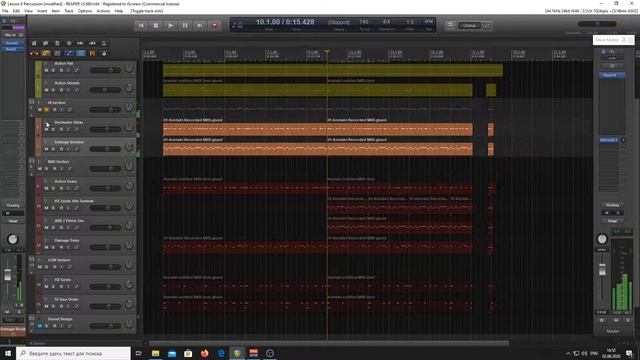This screenshot has width=640, height=360.
Task: Open Microsoft Edge from the taskbar
Action: (221, 353)
